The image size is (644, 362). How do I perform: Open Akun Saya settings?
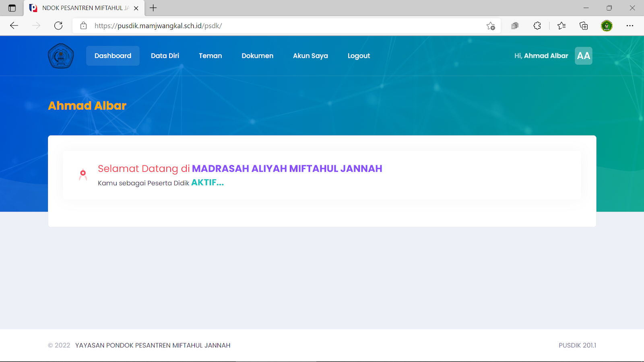coord(310,56)
